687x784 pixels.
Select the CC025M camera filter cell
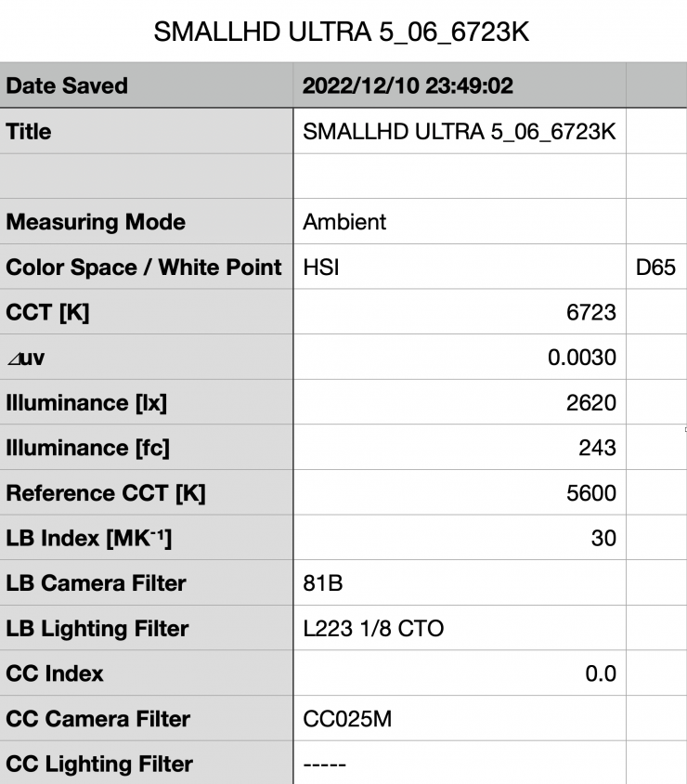(x=340, y=719)
